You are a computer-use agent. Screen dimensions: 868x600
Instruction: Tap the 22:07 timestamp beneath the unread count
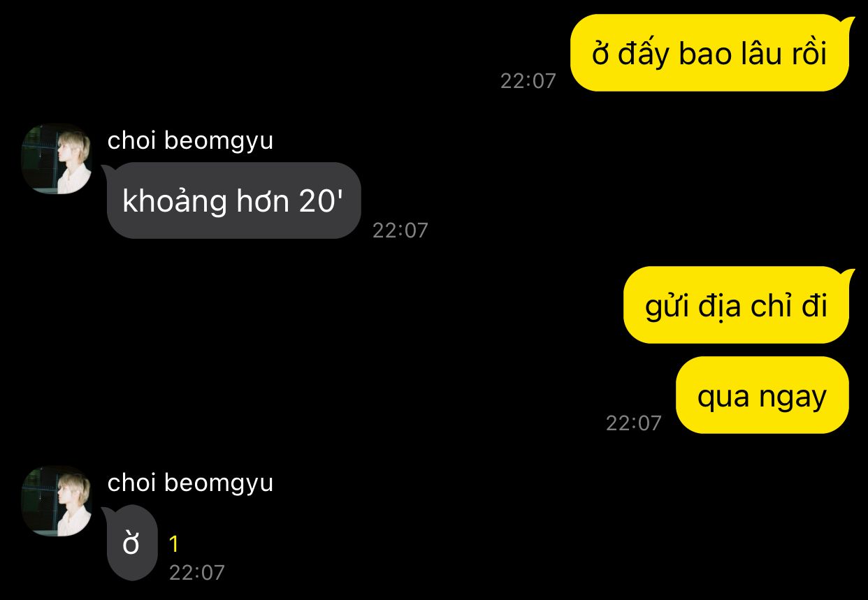[196, 573]
